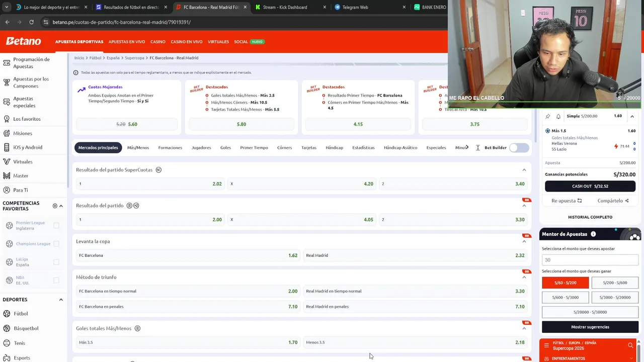Viewport: 644px width, 362px height.
Task: Go back in the browser
Action: (x=7, y=22)
